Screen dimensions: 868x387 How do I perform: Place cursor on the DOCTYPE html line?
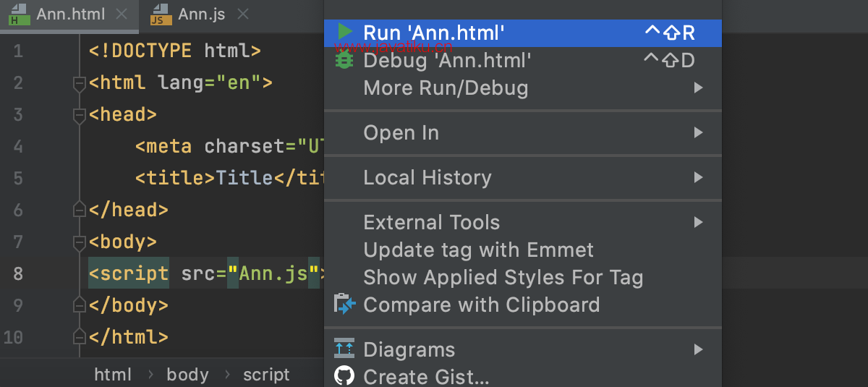pyautogui.click(x=174, y=51)
